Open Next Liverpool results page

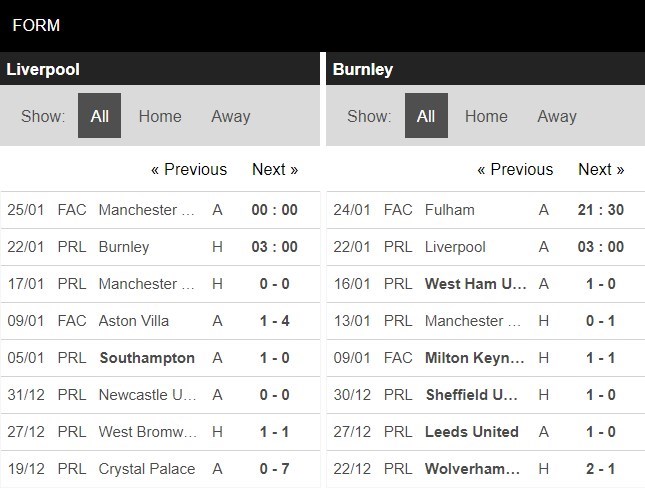pos(275,169)
